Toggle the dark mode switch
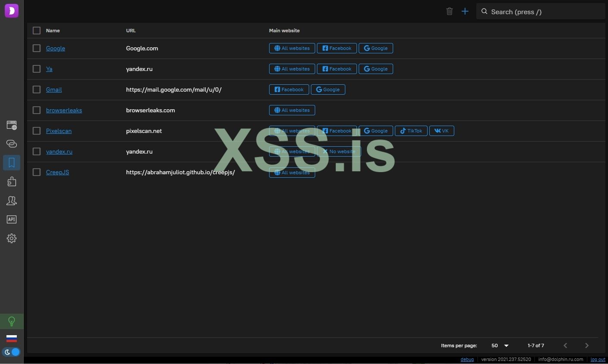The height and width of the screenshot is (364, 608). click(12, 352)
